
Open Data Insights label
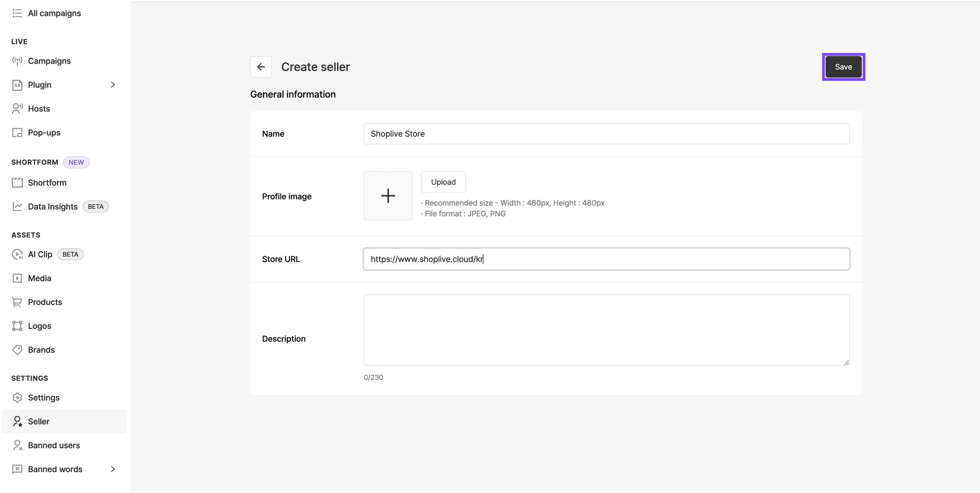pos(53,207)
